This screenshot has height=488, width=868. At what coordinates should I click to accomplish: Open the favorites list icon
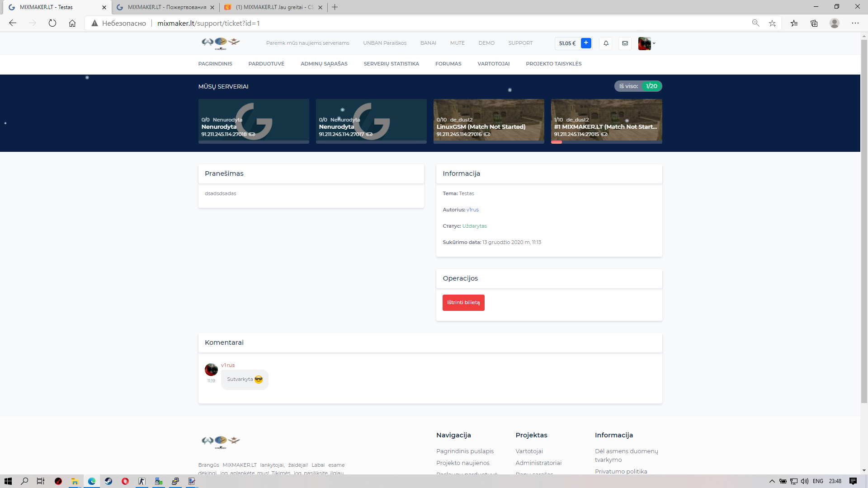click(794, 23)
